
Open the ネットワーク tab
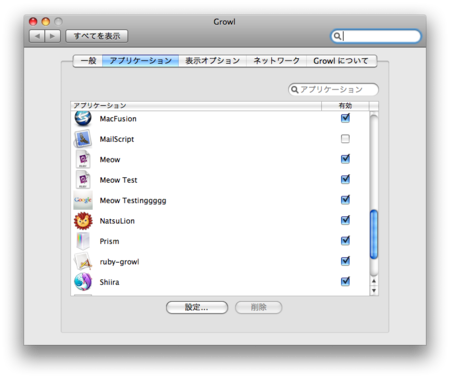[x=276, y=61]
